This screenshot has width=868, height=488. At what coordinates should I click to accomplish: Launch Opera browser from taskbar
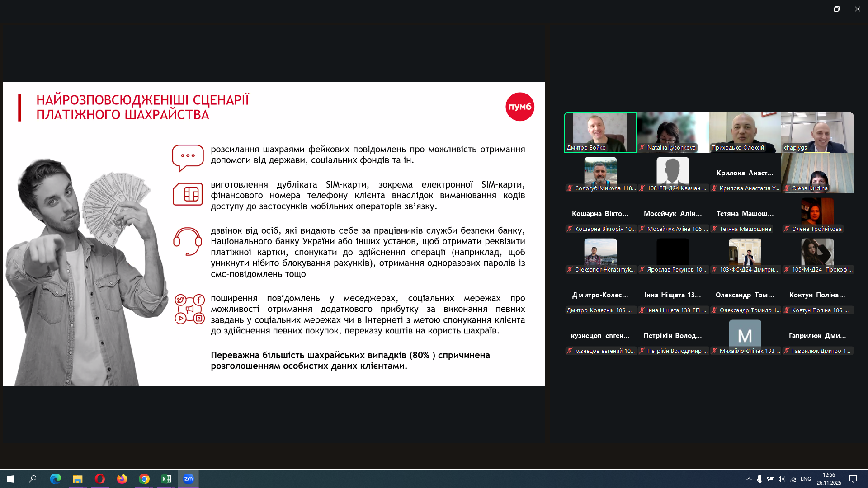[x=100, y=479]
